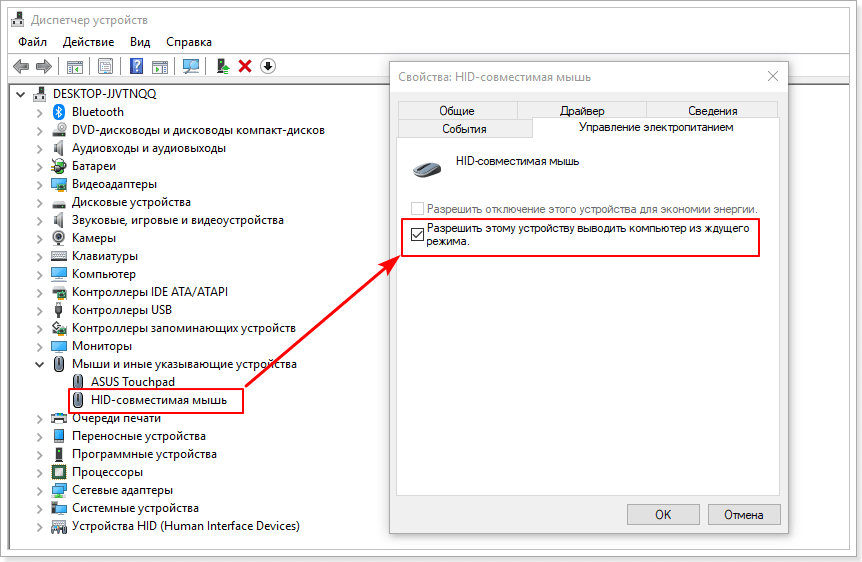The image size is (862, 562).
Task: Switch to the Сведения tab
Action: click(x=712, y=111)
